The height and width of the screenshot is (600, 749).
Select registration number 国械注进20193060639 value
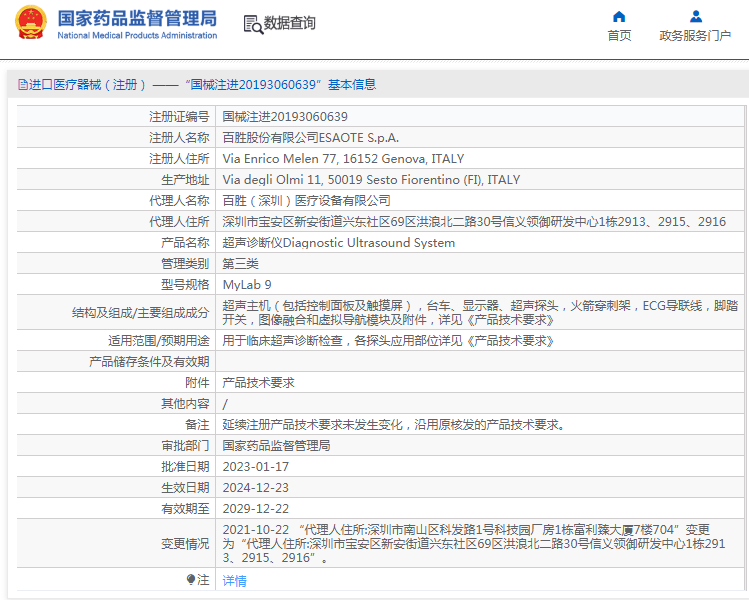click(x=285, y=117)
